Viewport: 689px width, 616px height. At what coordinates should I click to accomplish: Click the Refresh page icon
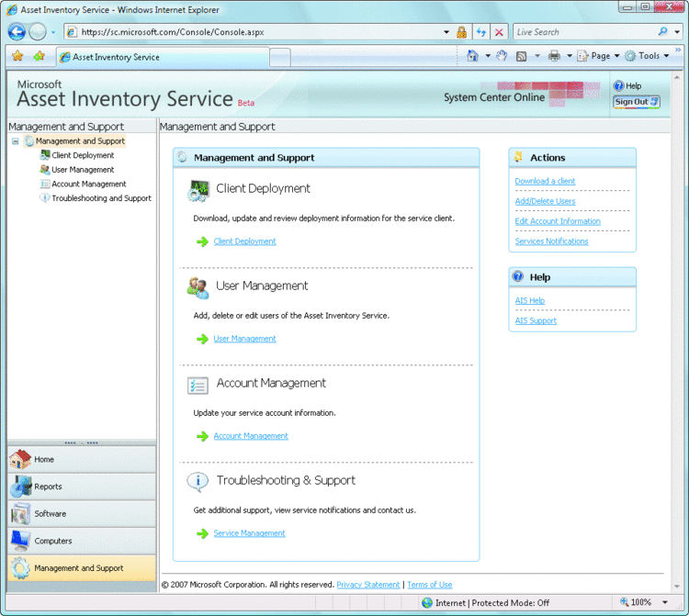point(481,32)
